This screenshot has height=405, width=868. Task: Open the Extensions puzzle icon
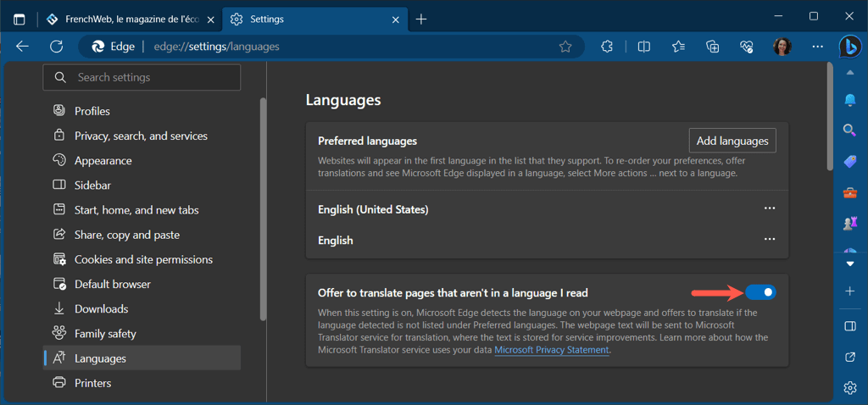pyautogui.click(x=607, y=47)
